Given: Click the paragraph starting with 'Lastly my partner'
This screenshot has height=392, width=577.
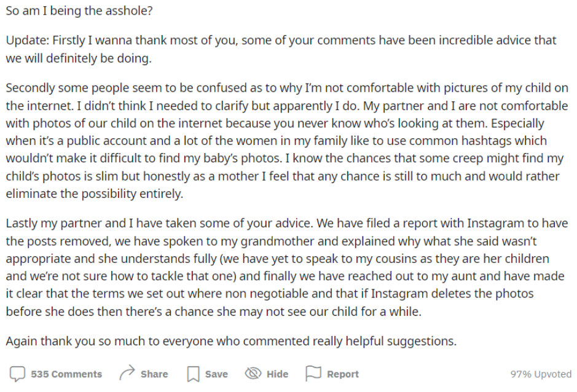Looking at the screenshot, I should [287, 267].
